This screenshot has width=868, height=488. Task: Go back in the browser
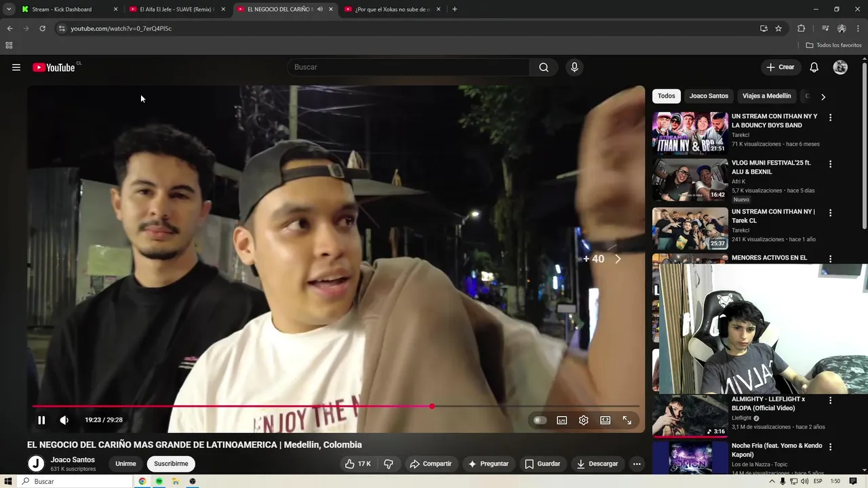pyautogui.click(x=9, y=28)
